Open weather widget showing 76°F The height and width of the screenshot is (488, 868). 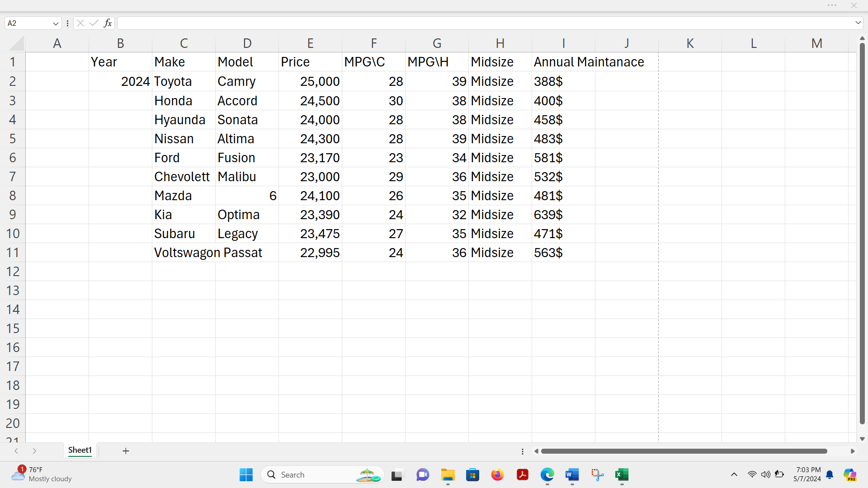click(x=42, y=475)
